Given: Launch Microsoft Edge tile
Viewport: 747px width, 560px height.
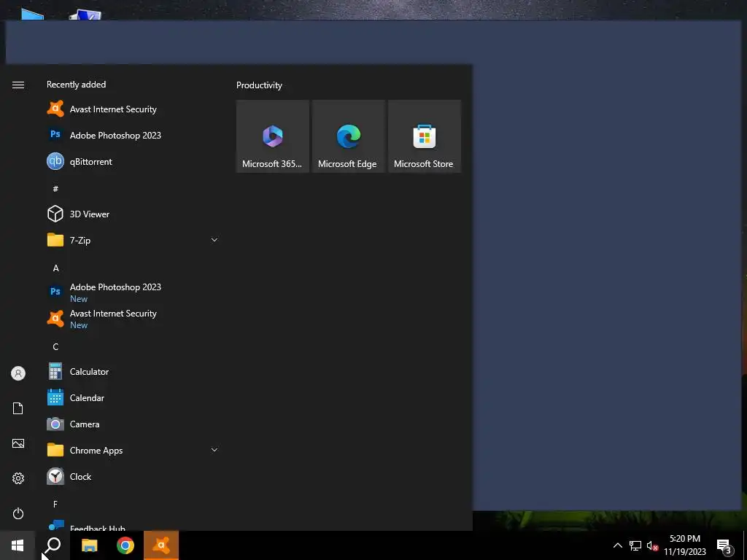Looking at the screenshot, I should point(348,136).
